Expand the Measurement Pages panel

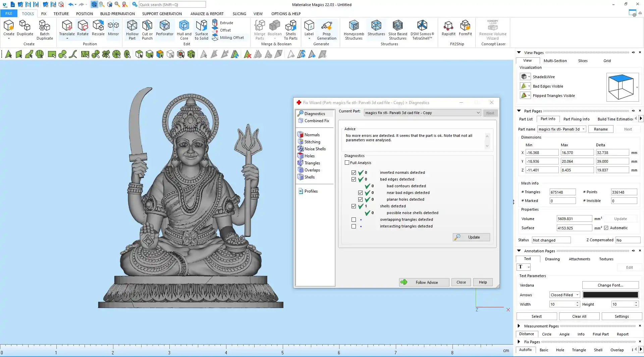click(x=519, y=326)
